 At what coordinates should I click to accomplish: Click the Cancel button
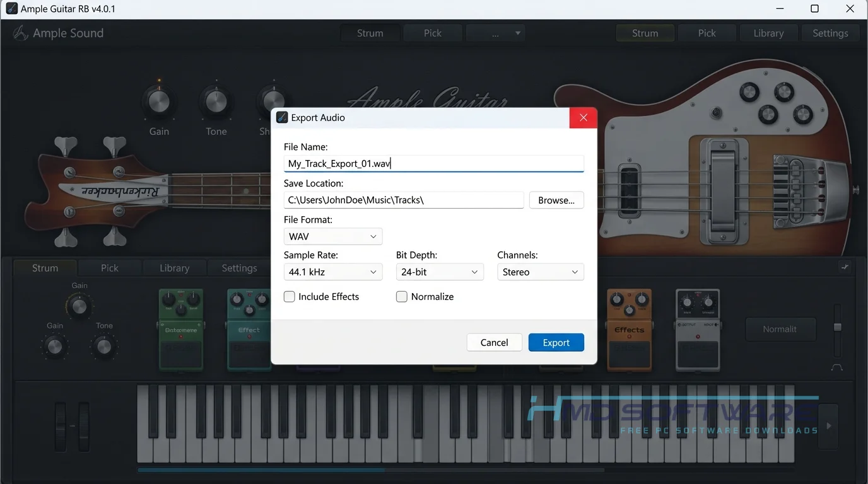click(x=494, y=343)
